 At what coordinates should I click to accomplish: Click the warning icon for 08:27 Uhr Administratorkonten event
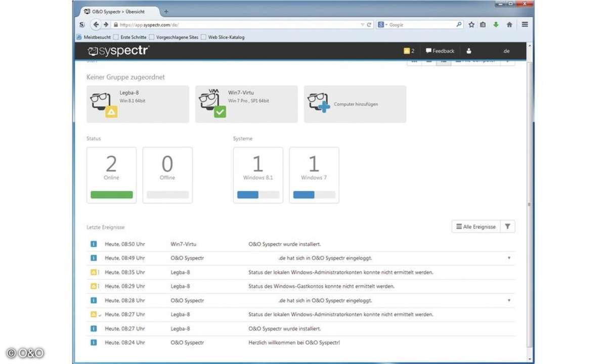[x=93, y=314]
